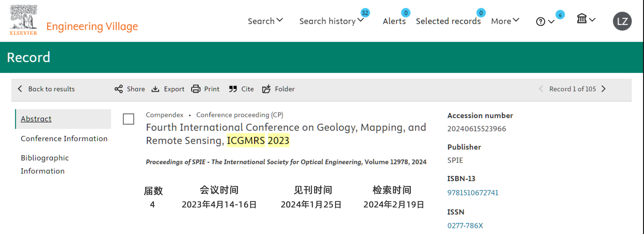Open the Alerts page

tap(394, 21)
